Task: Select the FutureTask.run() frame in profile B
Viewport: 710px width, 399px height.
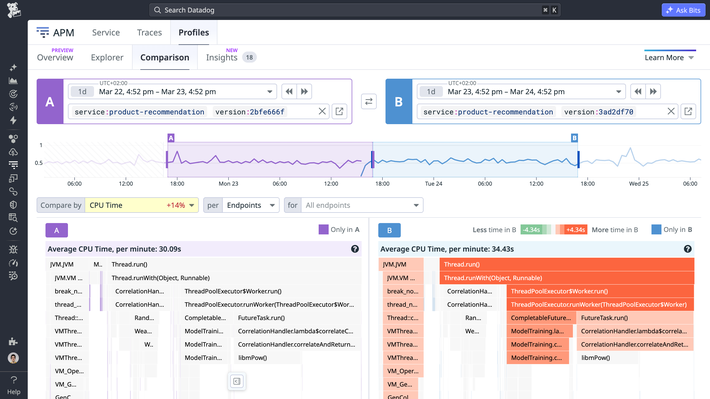Action: (x=635, y=318)
